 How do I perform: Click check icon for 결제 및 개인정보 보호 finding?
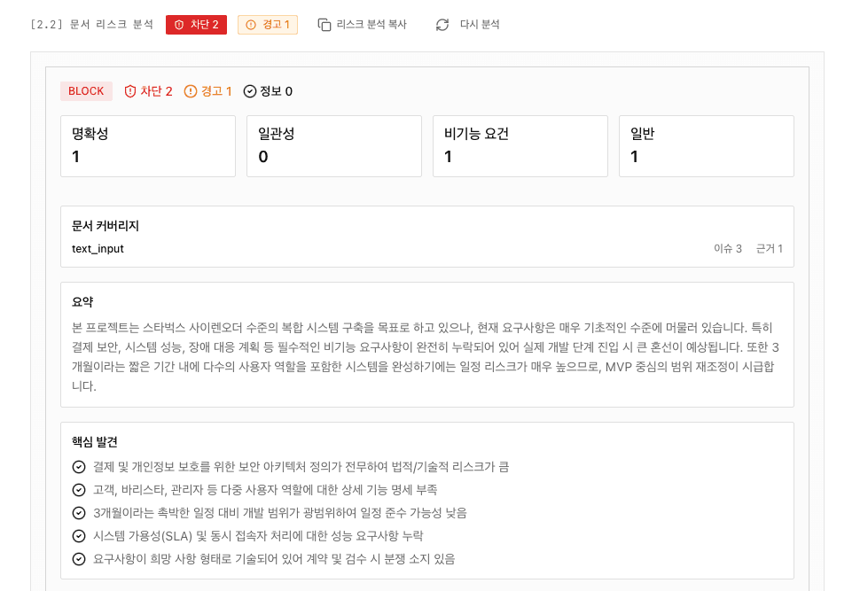point(79,467)
